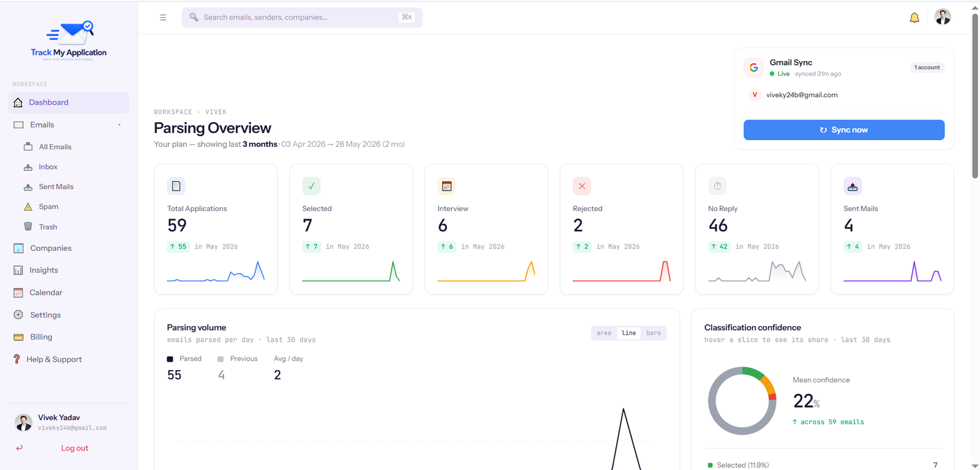Click the Calendar icon in sidebar

pos(18,293)
